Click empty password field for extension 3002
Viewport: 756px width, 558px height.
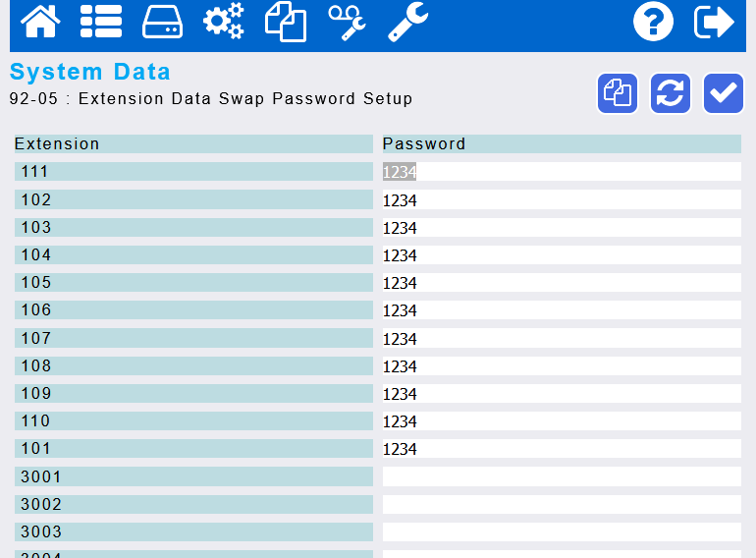coord(562,505)
